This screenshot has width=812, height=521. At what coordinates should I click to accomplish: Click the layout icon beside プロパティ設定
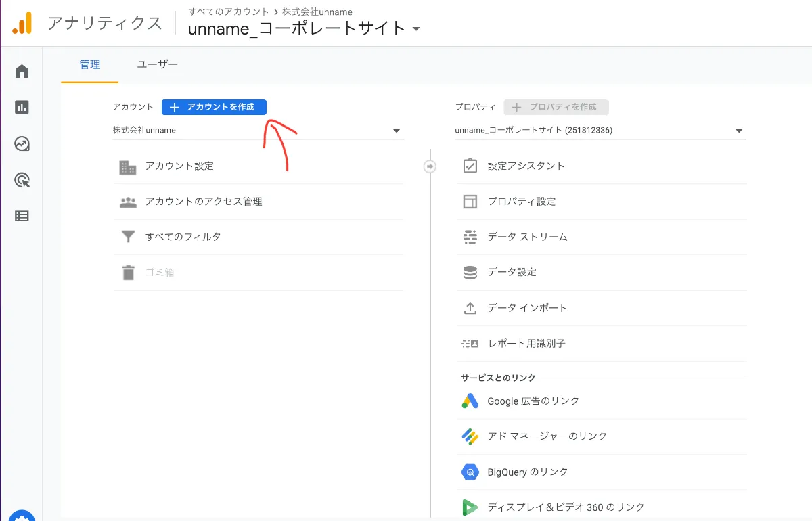(470, 202)
